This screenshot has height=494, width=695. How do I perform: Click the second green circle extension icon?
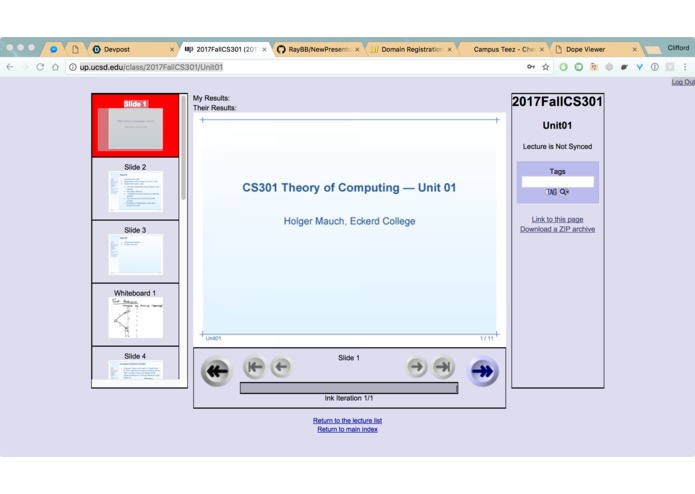pos(578,67)
